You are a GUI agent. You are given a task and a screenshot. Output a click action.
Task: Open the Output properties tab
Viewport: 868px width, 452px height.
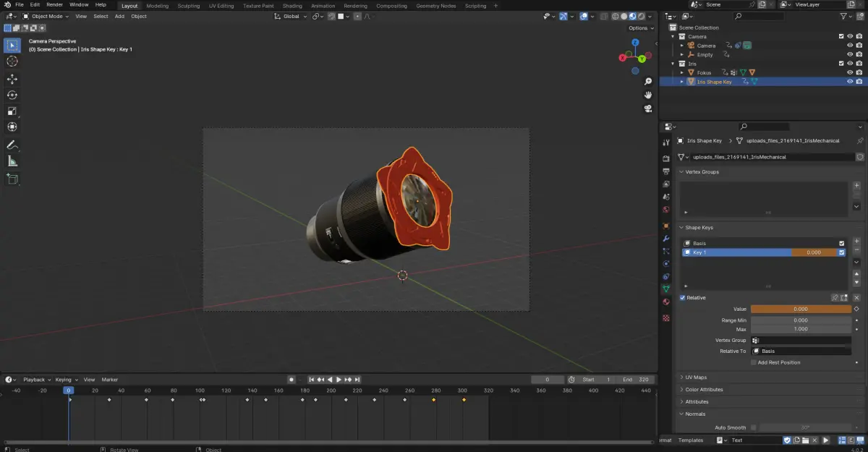click(666, 171)
